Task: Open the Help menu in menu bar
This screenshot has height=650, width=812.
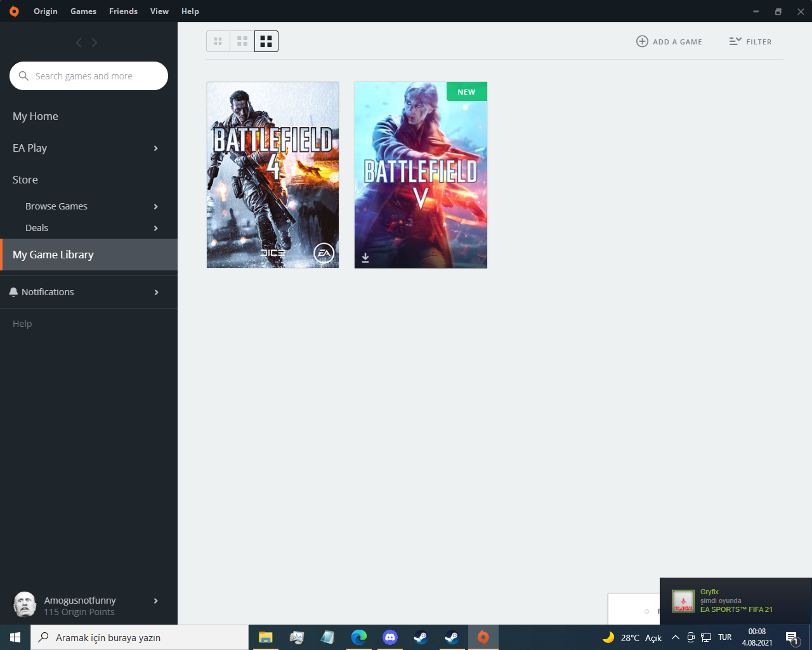Action: click(x=190, y=11)
